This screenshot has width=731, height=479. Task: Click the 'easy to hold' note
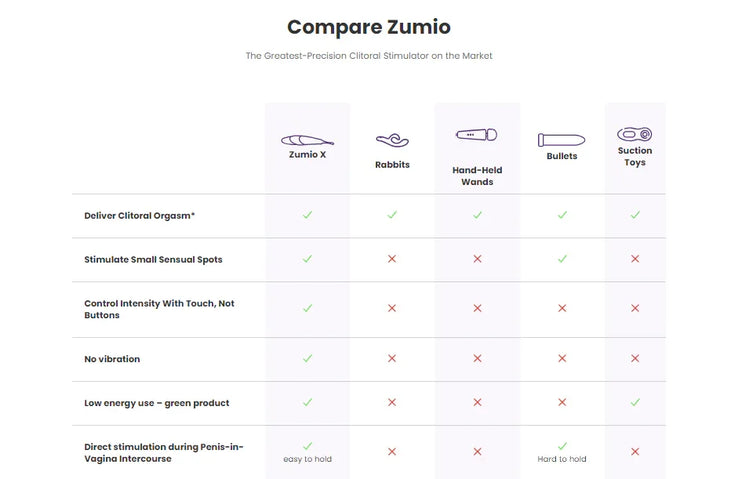[x=307, y=459]
